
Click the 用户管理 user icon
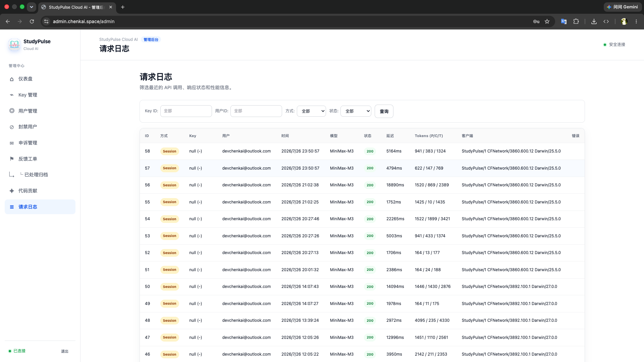12,111
